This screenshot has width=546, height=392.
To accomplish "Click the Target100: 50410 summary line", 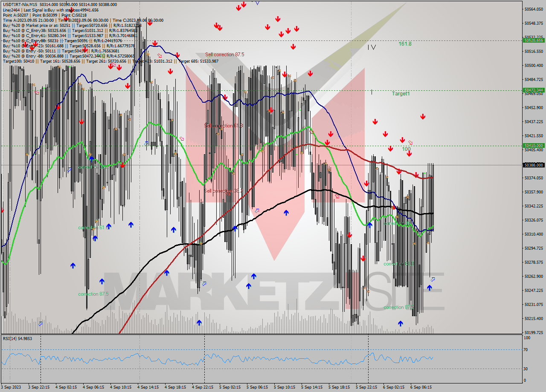I will (x=110, y=61).
